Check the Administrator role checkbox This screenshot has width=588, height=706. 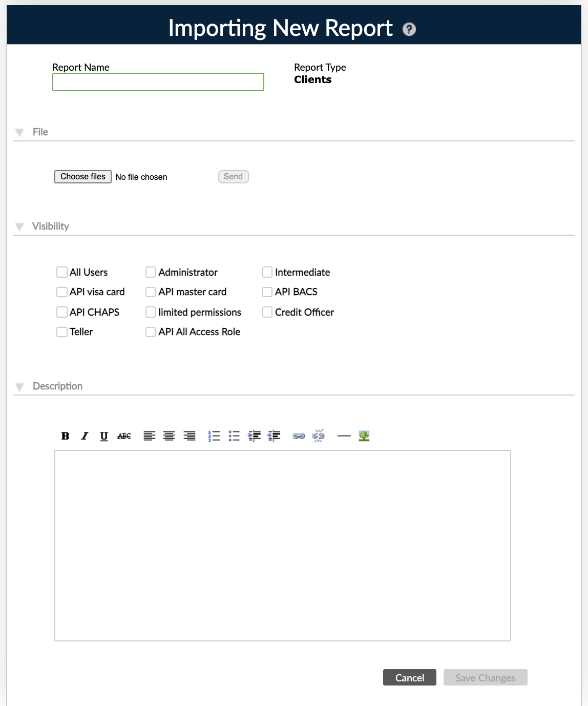coord(150,272)
